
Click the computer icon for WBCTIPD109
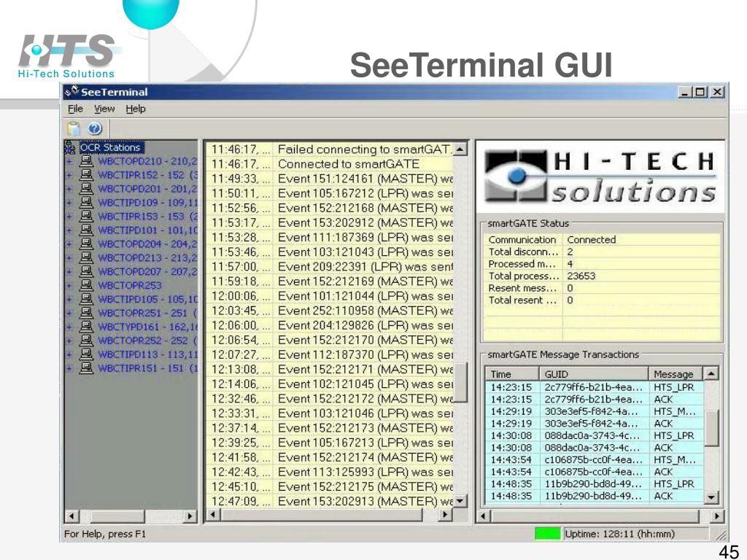(86, 203)
